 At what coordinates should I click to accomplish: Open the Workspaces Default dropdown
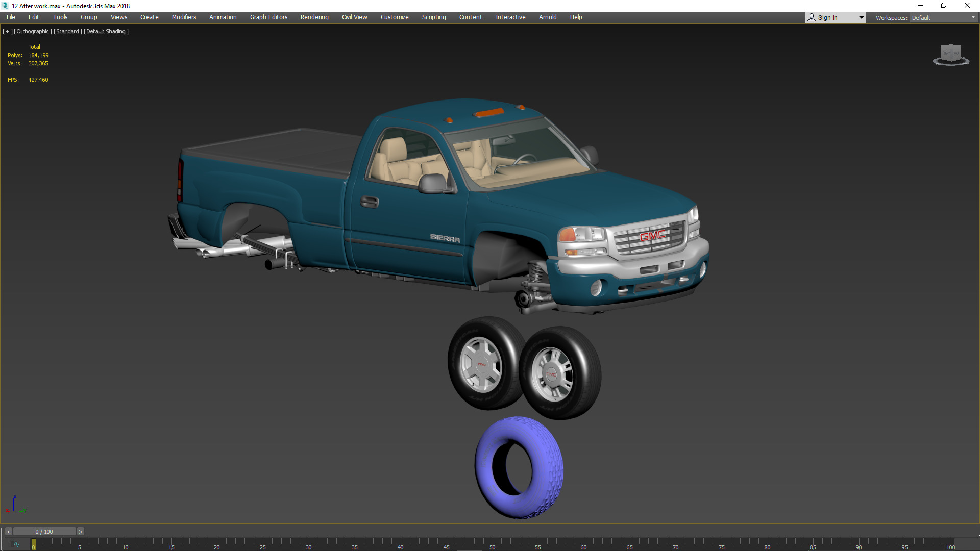point(943,17)
